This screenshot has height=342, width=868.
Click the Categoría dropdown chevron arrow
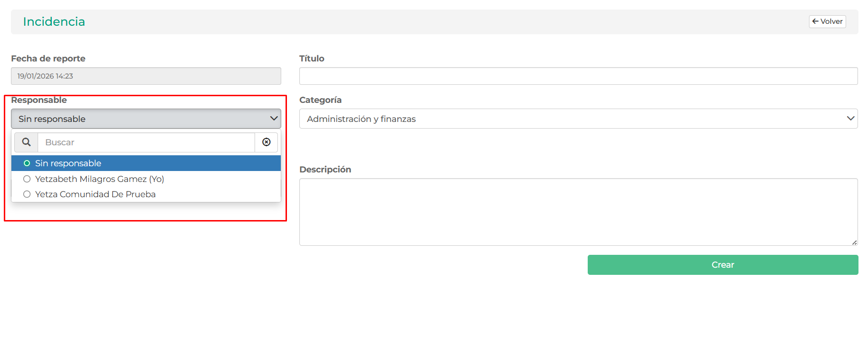[x=850, y=119]
